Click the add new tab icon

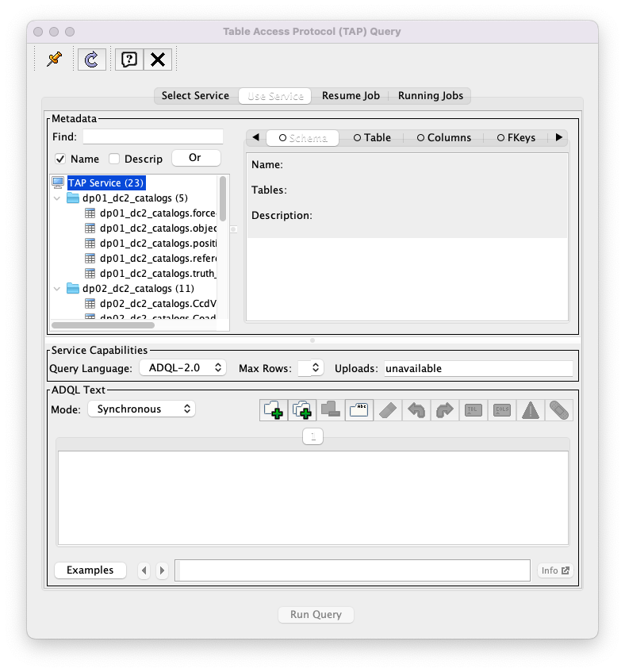click(274, 410)
